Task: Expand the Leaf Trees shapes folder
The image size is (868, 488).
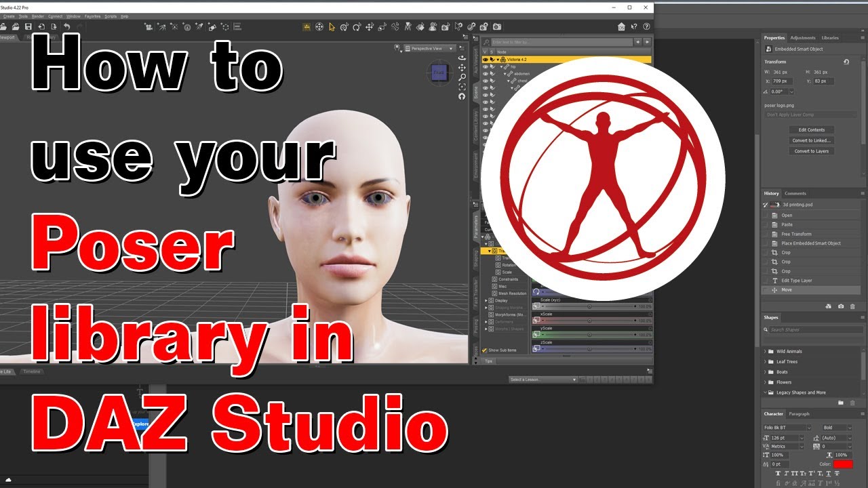Action: pos(766,362)
